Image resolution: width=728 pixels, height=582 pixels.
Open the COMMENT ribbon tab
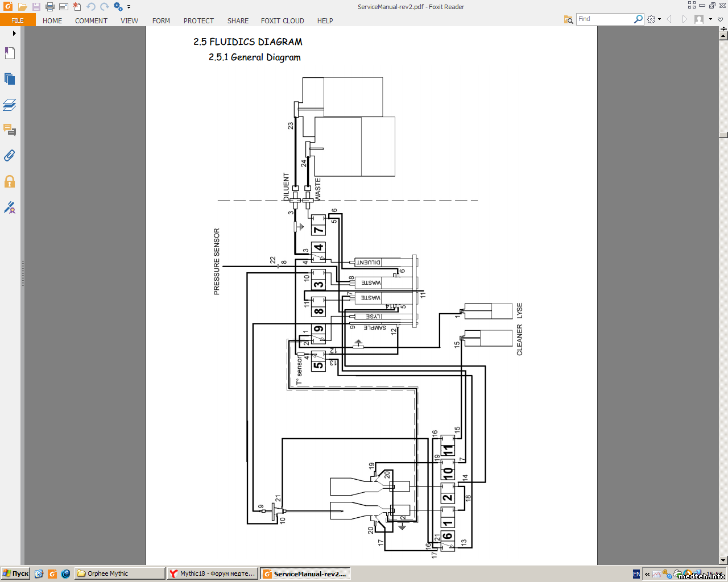[x=91, y=20]
